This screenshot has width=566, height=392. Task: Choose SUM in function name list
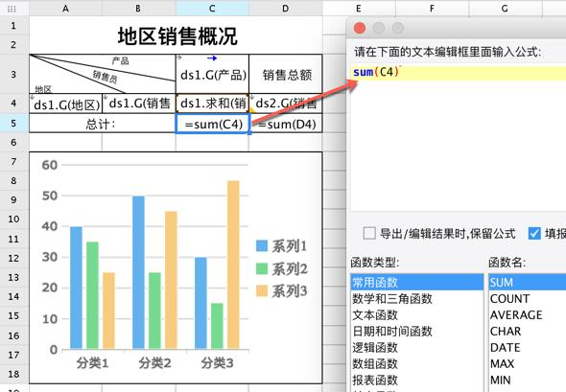tap(528, 282)
